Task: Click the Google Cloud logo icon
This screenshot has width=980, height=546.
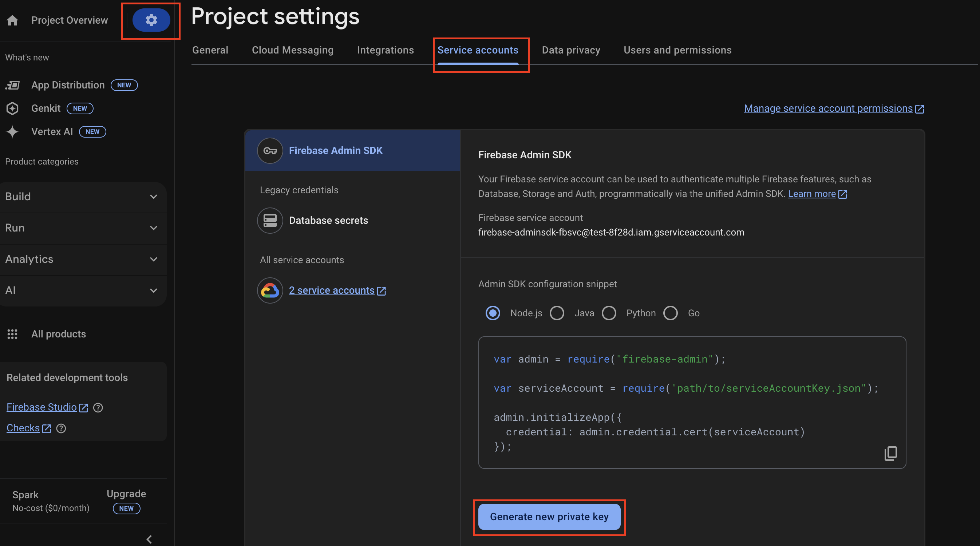Action: 270,290
